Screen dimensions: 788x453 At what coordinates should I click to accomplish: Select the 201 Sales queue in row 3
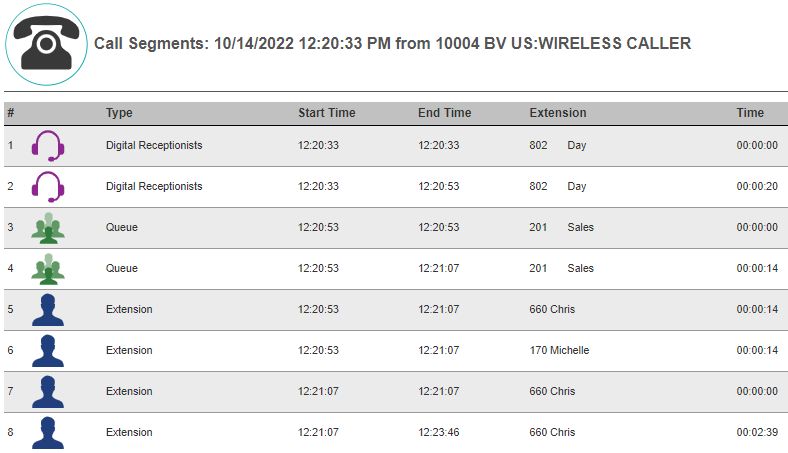561,228
